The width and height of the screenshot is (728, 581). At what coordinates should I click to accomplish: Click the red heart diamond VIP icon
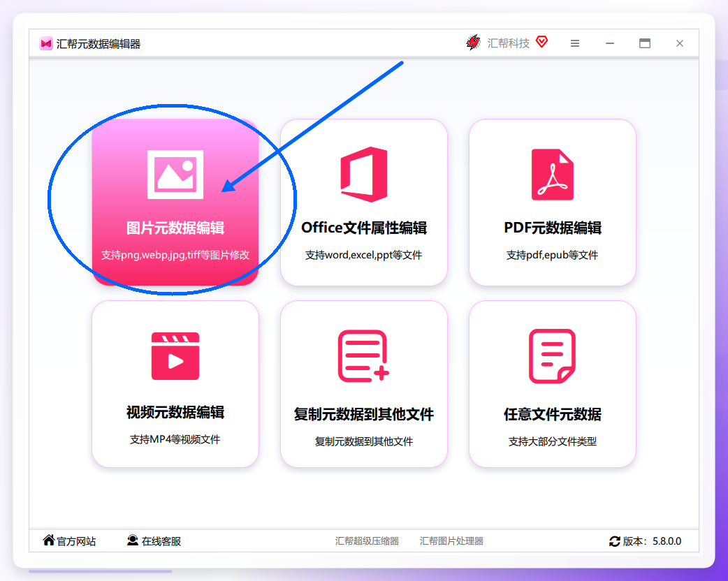coord(542,42)
